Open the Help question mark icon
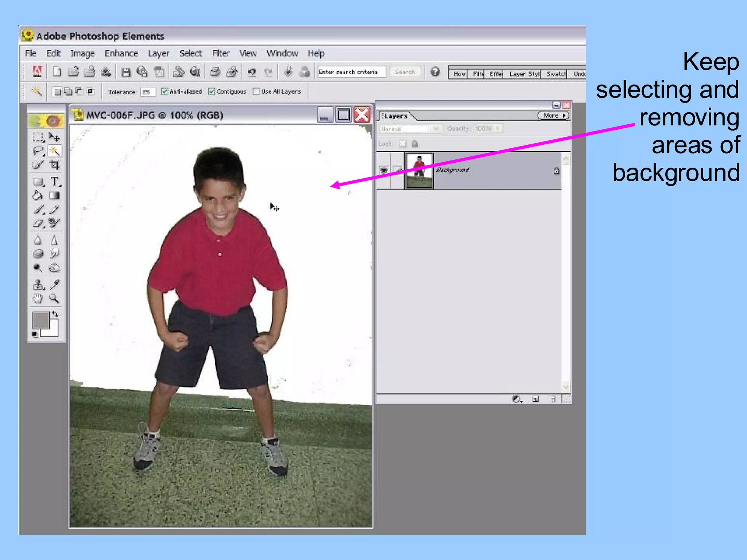The image size is (747, 560). coord(435,71)
